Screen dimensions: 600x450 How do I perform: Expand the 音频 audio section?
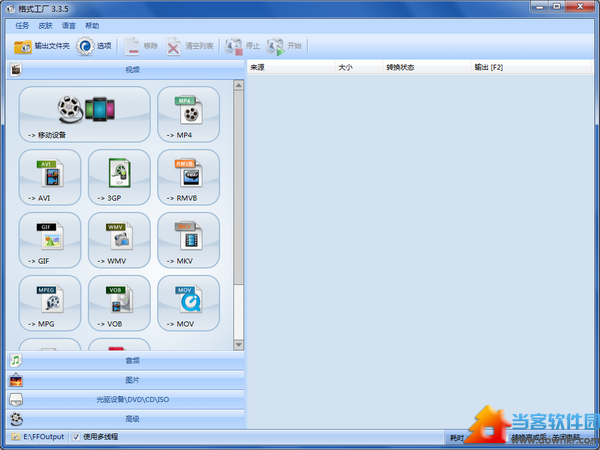point(125,360)
